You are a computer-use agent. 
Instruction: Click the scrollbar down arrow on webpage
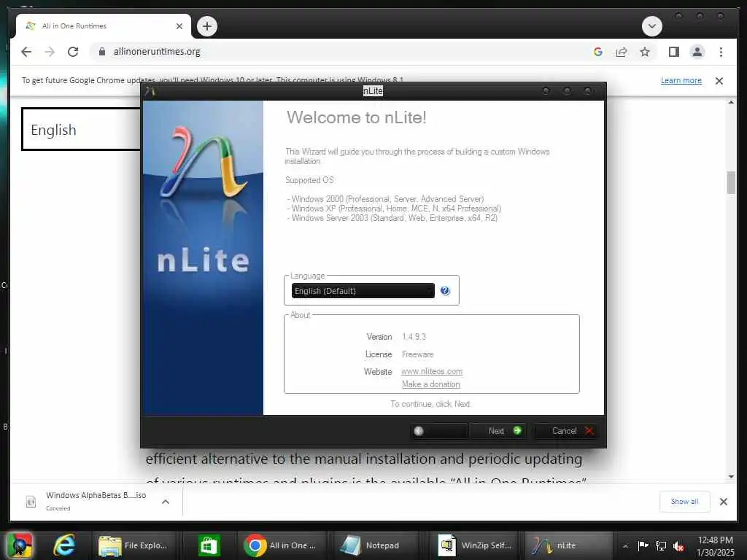tap(731, 477)
